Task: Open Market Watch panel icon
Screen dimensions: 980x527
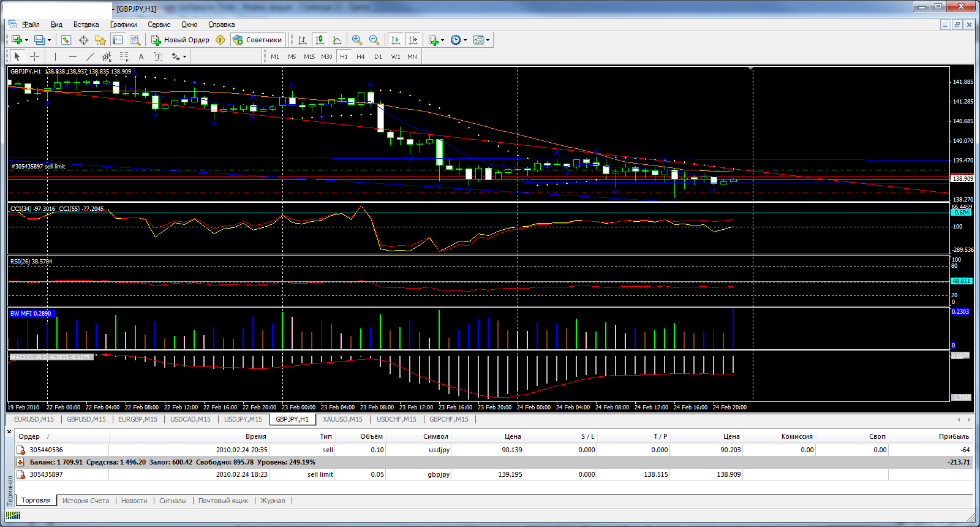Action: [66, 40]
